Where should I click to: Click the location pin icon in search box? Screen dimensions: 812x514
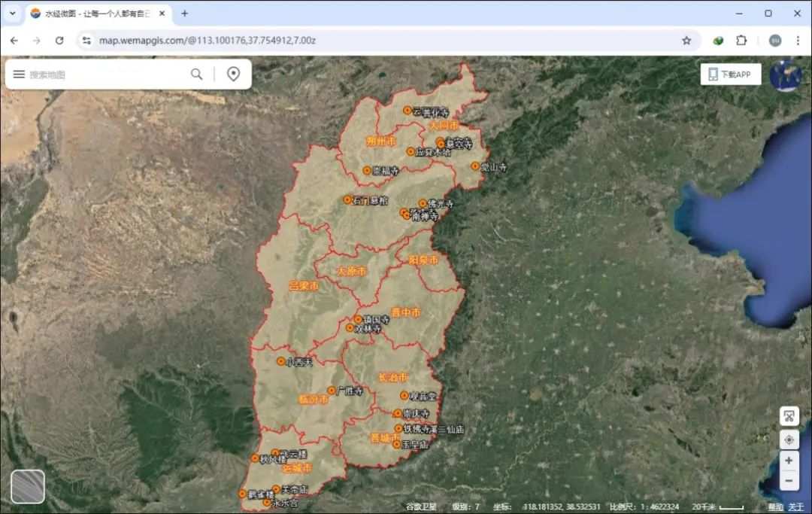(x=234, y=74)
